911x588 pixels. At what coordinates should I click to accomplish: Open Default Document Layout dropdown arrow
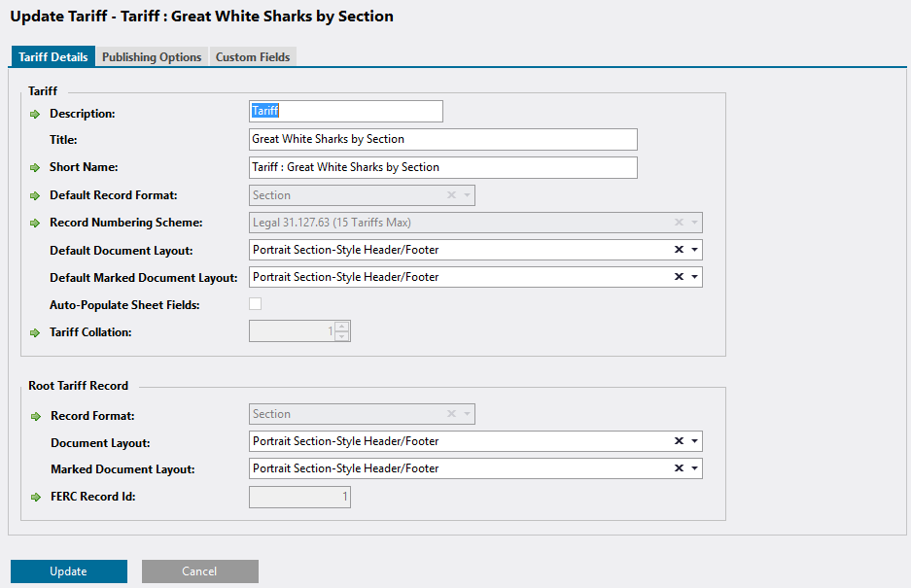[695, 250]
